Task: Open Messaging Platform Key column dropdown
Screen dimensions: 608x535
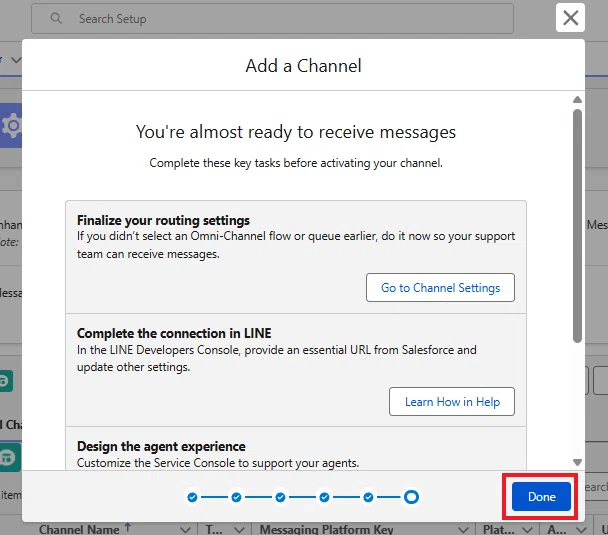Action: (463, 530)
